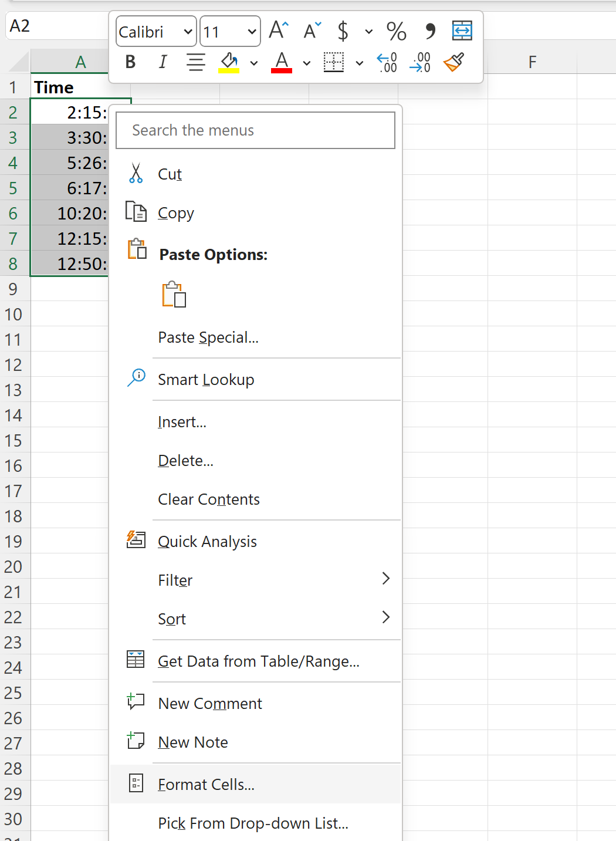The width and height of the screenshot is (616, 841).
Task: Click the Decrease Font Size icon
Action: pyautogui.click(x=312, y=30)
